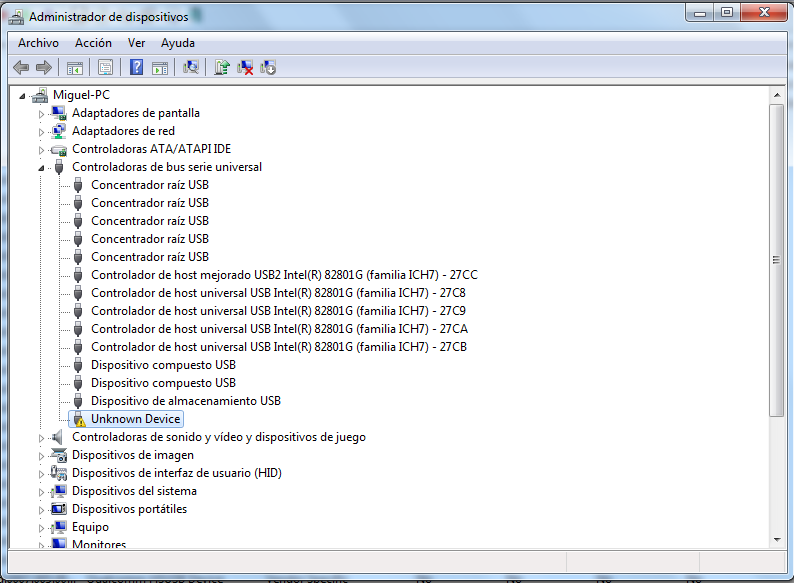Click the Unknown Device warning icon
The height and width of the screenshot is (583, 794).
(78, 419)
